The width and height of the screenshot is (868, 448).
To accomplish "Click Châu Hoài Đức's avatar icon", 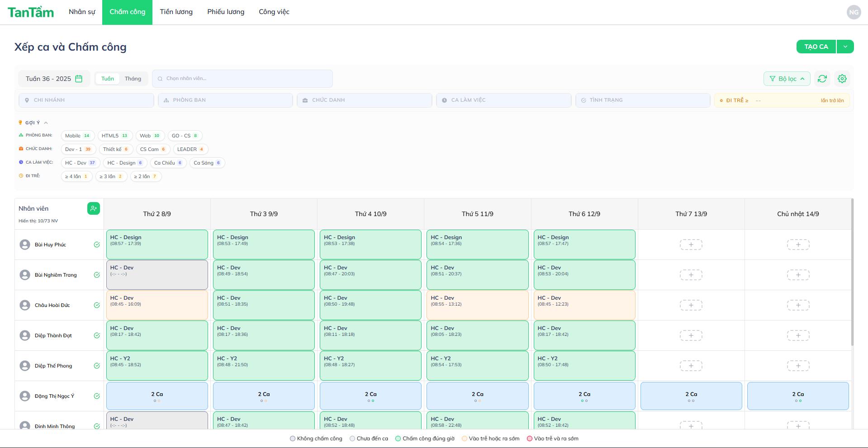I will coord(25,305).
